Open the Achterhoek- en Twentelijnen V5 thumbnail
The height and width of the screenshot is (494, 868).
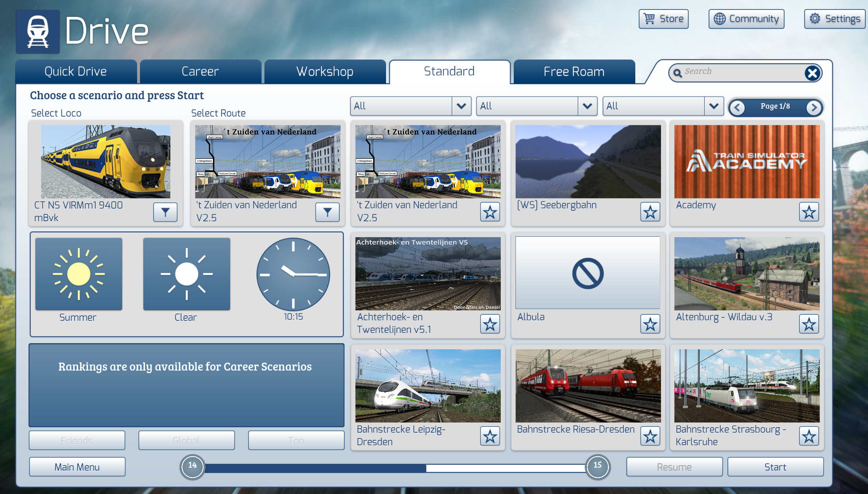[428, 274]
